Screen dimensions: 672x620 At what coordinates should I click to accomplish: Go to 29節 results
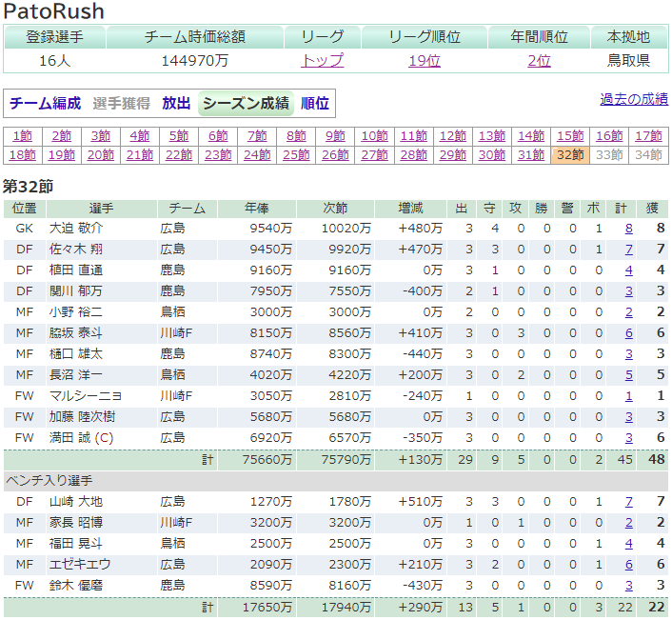453,155
